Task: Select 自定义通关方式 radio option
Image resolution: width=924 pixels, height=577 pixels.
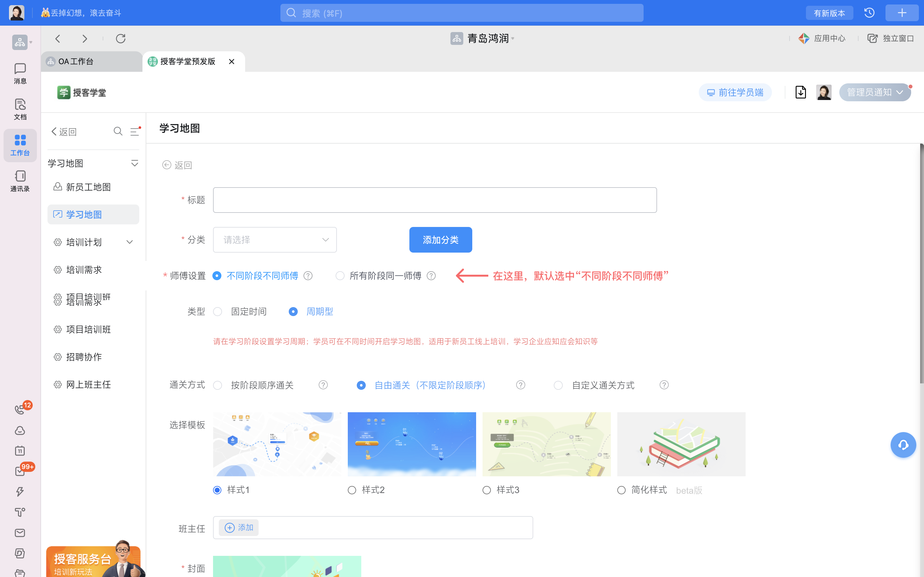Action: [558, 385]
